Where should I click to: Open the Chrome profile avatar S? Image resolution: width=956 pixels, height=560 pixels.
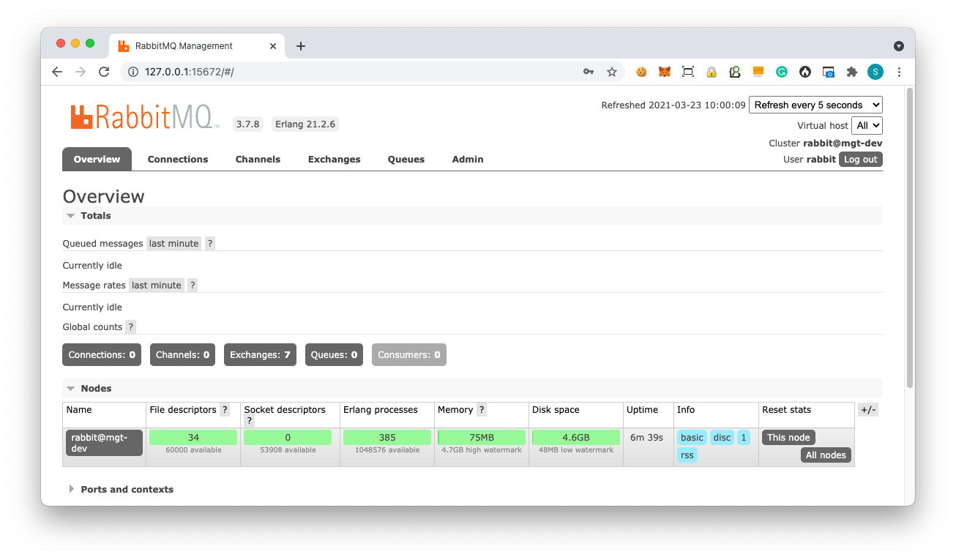click(875, 72)
